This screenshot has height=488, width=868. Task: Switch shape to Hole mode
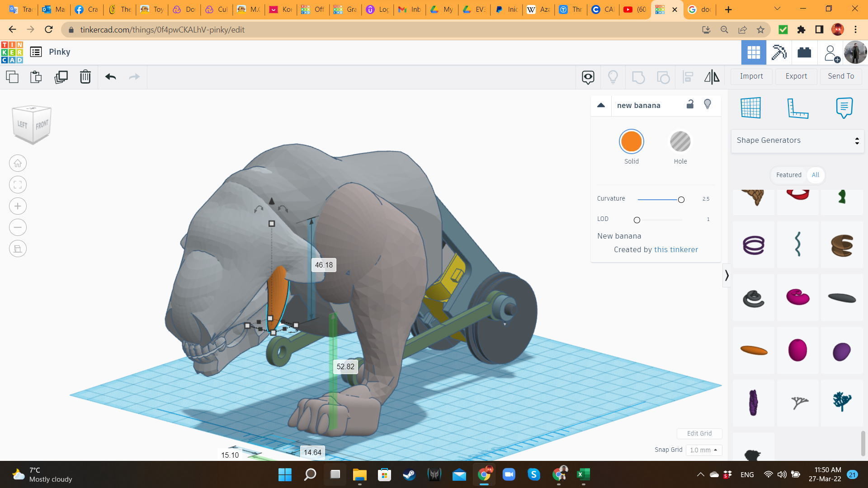tap(680, 142)
